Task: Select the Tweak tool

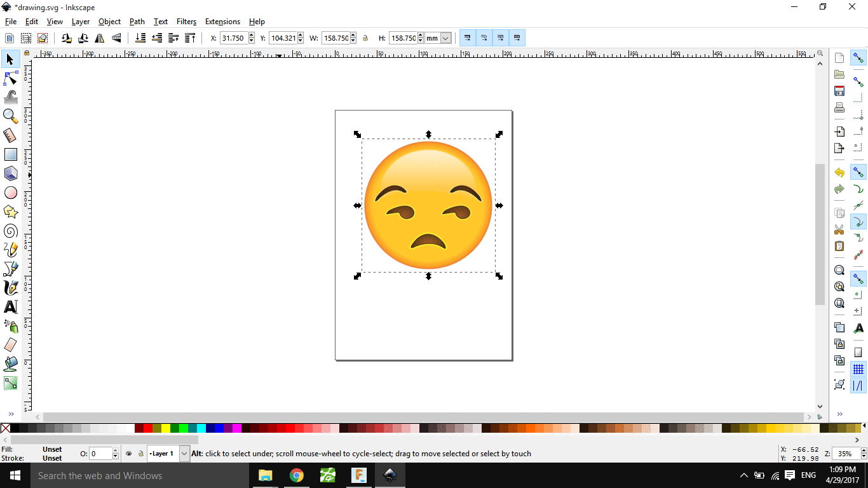Action: point(10,97)
